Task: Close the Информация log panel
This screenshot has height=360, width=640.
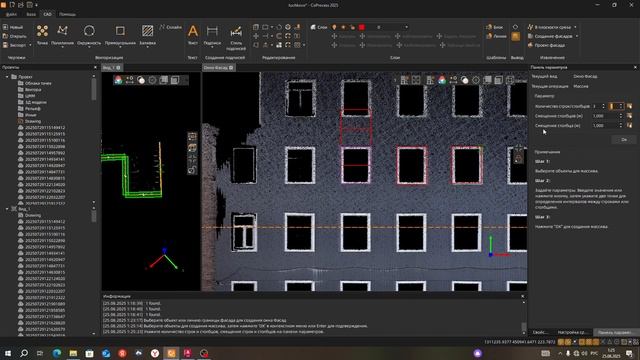Action: click(523, 296)
